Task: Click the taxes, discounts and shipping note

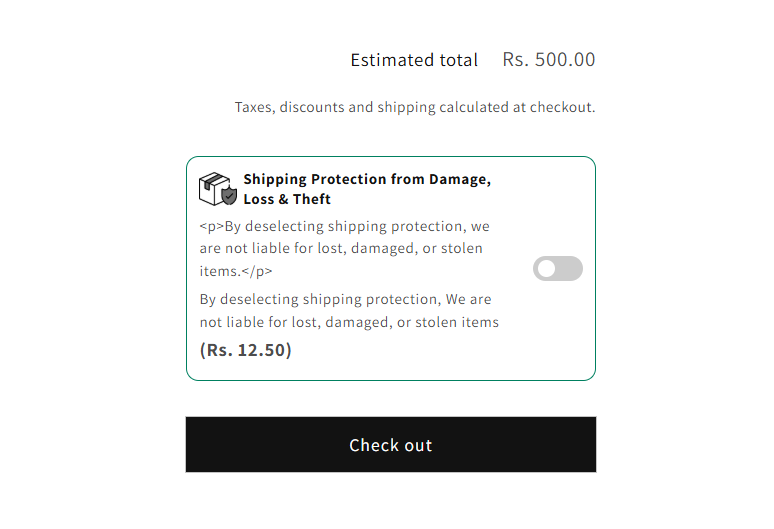Action: [415, 107]
